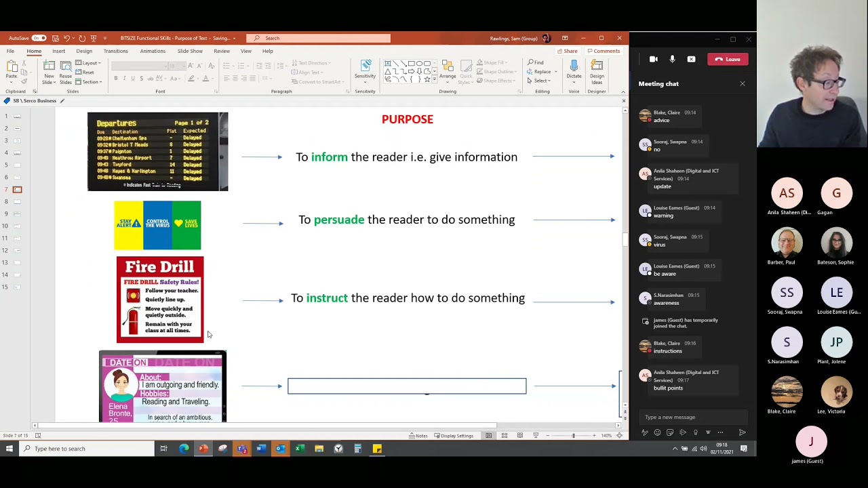Send the chat message

coord(742,432)
